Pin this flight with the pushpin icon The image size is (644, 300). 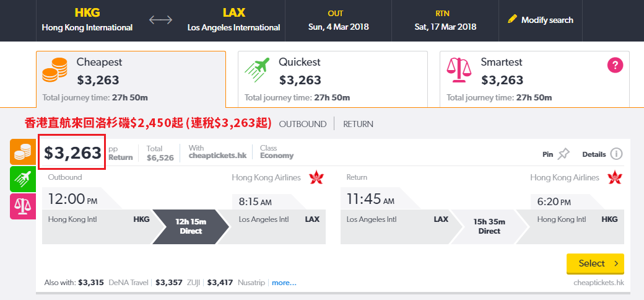click(563, 154)
